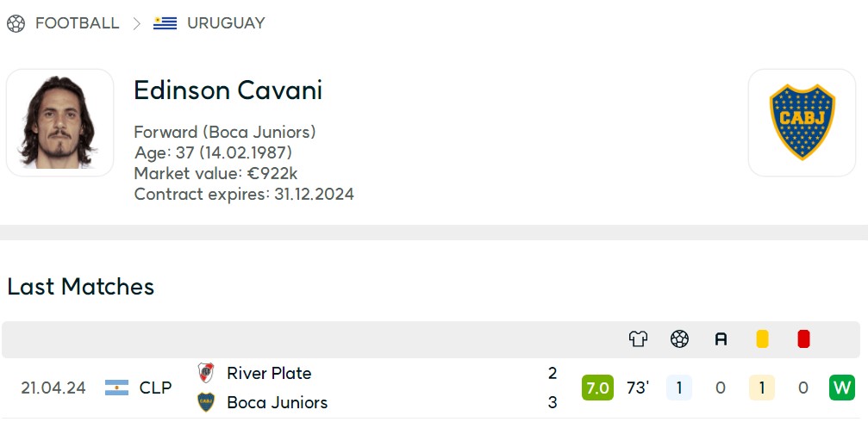Click the Uruguay flag icon
Viewport: 868px width, 422px height.
[x=165, y=23]
